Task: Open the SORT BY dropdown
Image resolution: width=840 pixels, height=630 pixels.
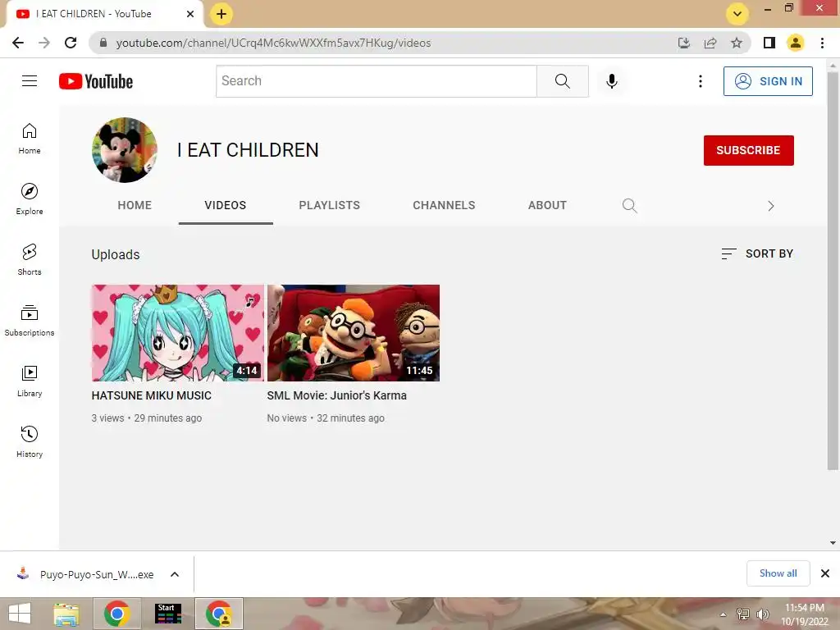Action: 757,253
